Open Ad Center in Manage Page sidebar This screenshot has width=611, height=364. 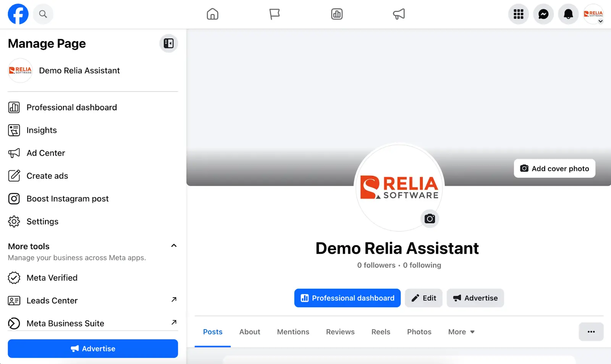pyautogui.click(x=45, y=153)
